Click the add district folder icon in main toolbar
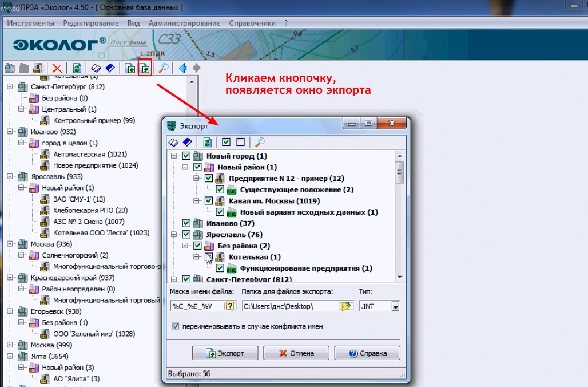The width and height of the screenshot is (588, 387). [24, 68]
